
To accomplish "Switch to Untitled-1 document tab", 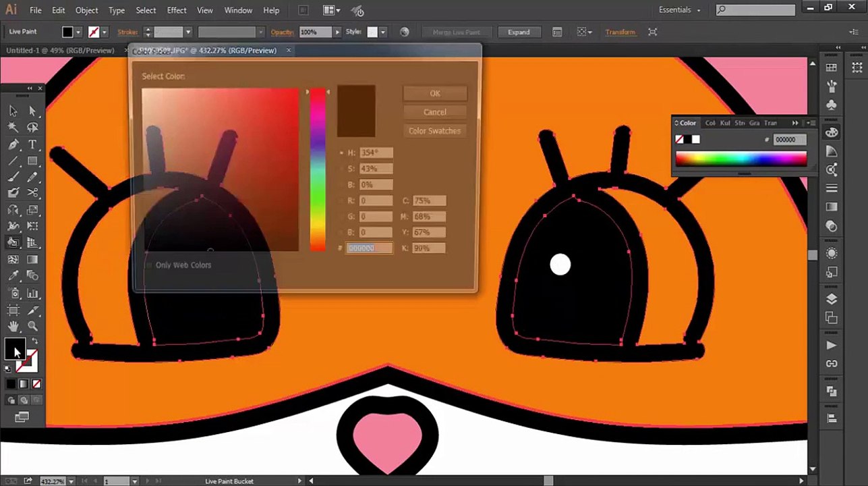I will (x=61, y=51).
